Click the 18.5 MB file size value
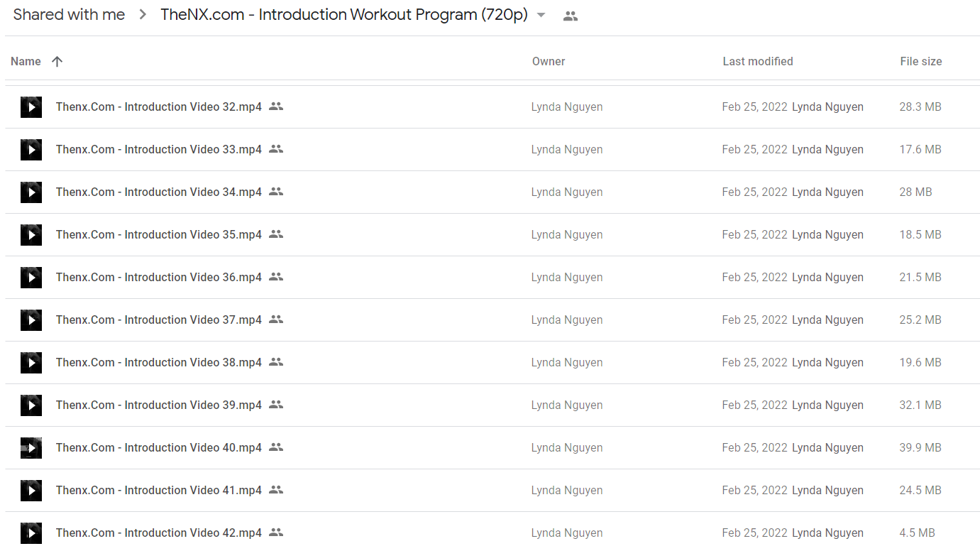 (x=920, y=234)
